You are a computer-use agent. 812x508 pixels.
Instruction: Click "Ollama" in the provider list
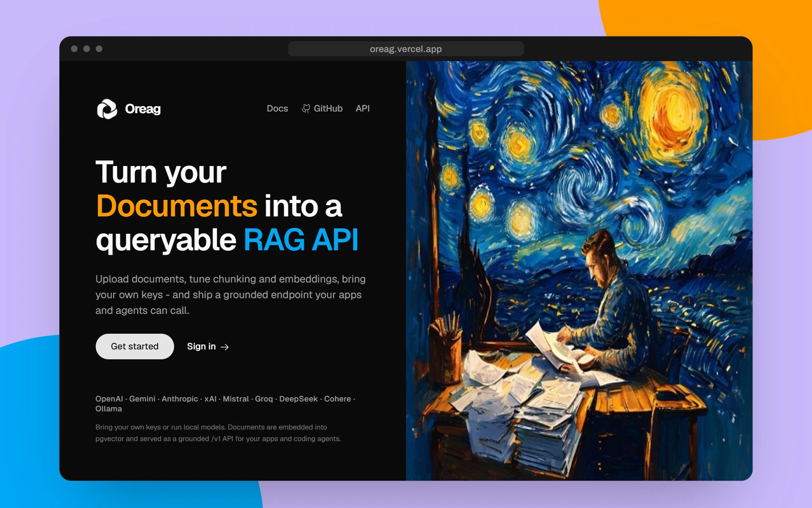click(109, 409)
